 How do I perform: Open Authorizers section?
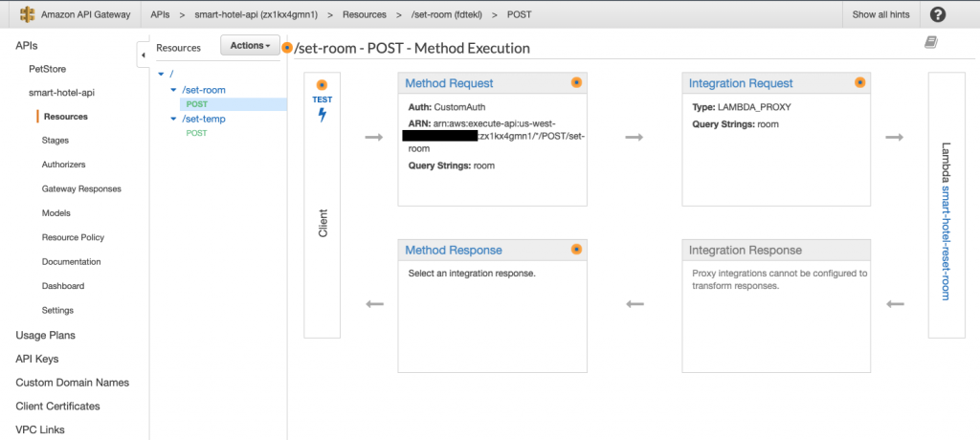click(64, 165)
